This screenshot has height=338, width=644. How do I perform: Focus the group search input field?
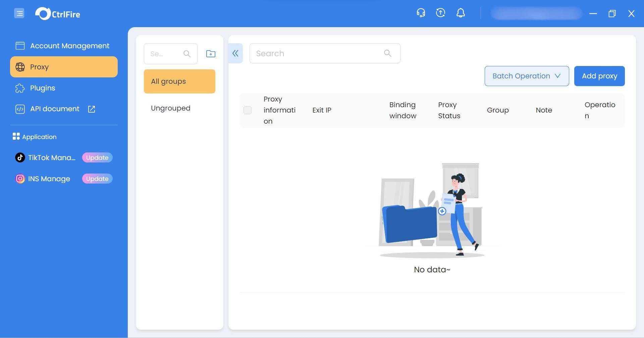pos(171,54)
